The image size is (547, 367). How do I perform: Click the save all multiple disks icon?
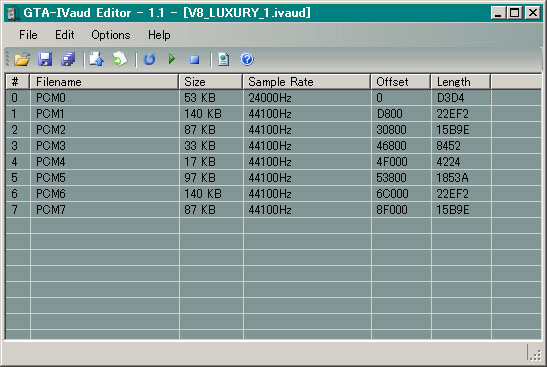pyautogui.click(x=68, y=59)
